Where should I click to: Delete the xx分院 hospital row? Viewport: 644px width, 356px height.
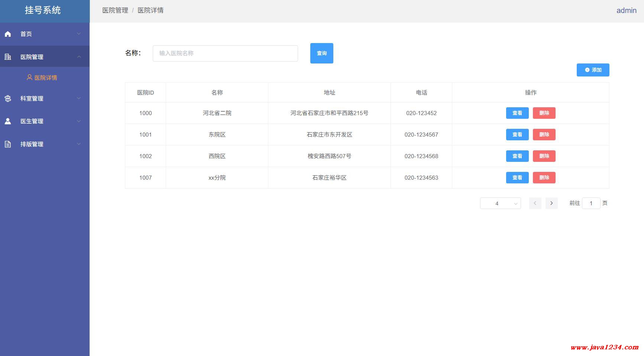(544, 178)
